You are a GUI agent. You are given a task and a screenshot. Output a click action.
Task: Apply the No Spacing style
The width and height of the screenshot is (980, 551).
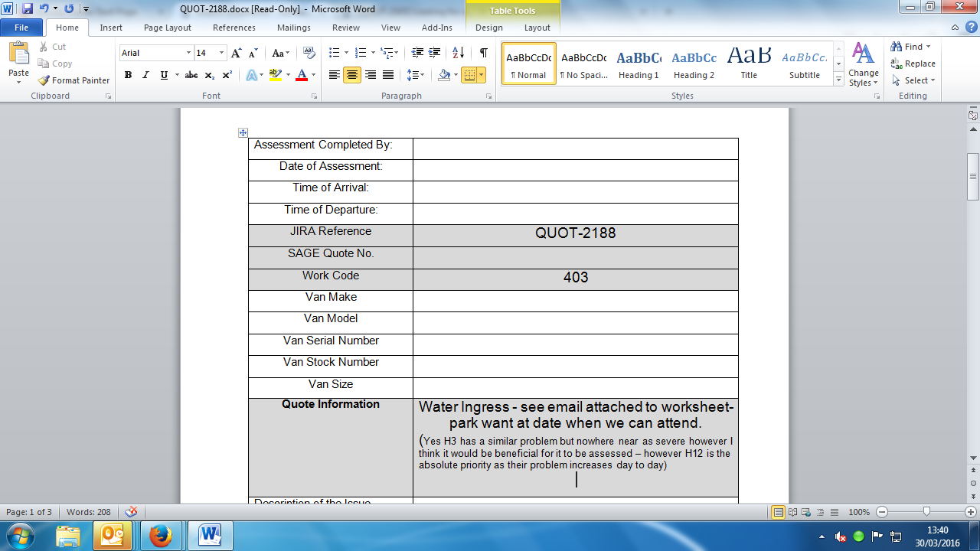[x=583, y=64]
